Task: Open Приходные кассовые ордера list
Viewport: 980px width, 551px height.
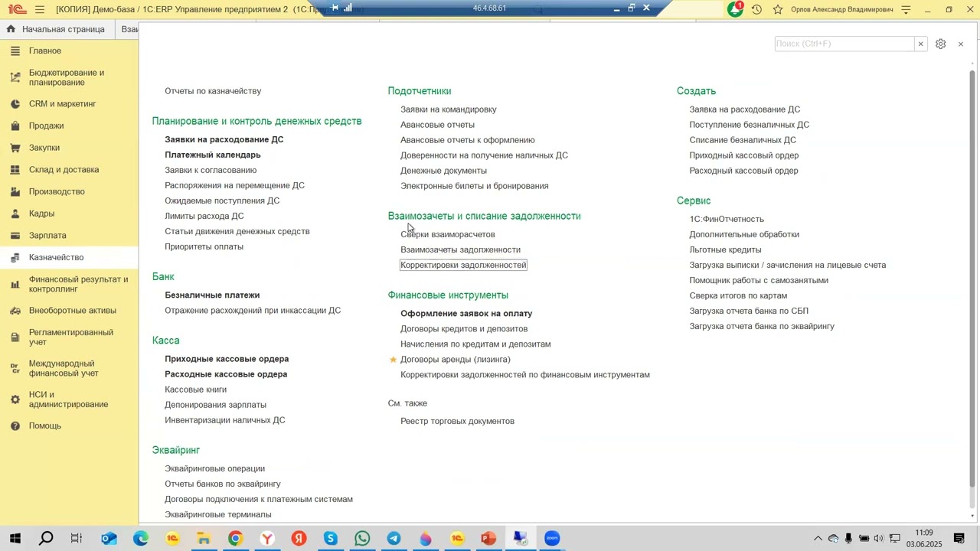Action: pyautogui.click(x=227, y=359)
